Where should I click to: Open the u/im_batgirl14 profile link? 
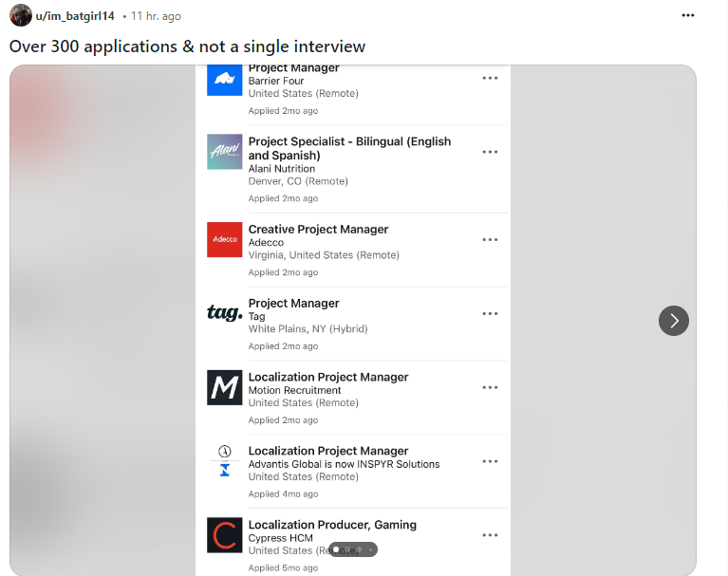click(76, 16)
